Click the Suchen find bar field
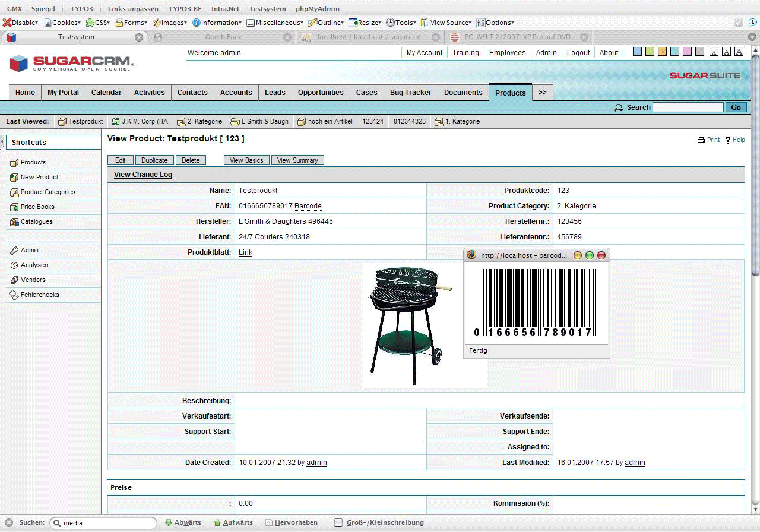The height and width of the screenshot is (532, 760). (104, 523)
